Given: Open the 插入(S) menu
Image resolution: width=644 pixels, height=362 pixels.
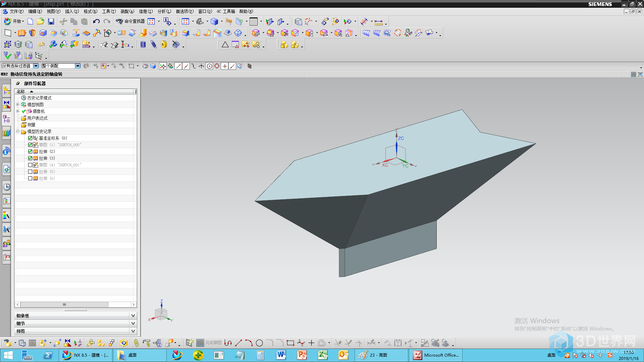Looking at the screenshot, I should point(72,11).
